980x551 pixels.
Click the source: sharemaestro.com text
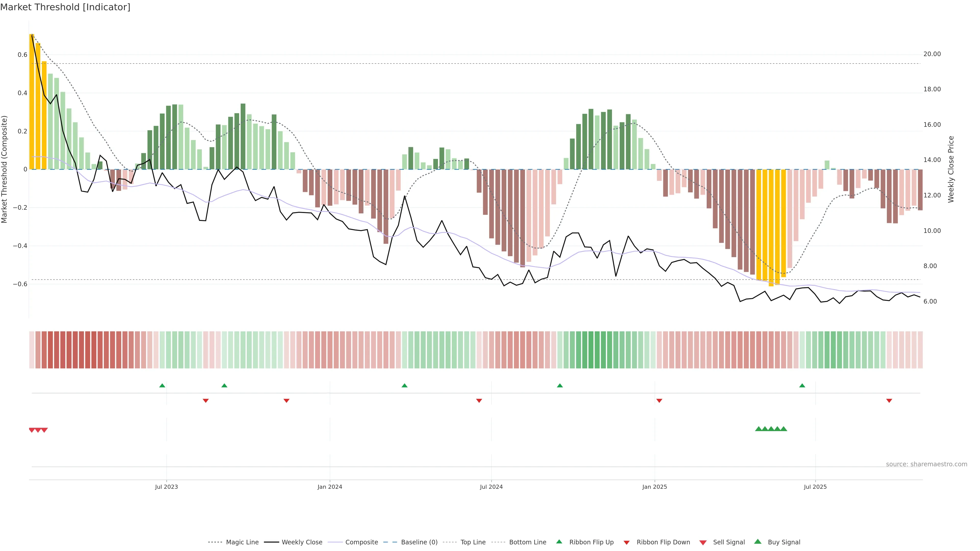tap(926, 464)
